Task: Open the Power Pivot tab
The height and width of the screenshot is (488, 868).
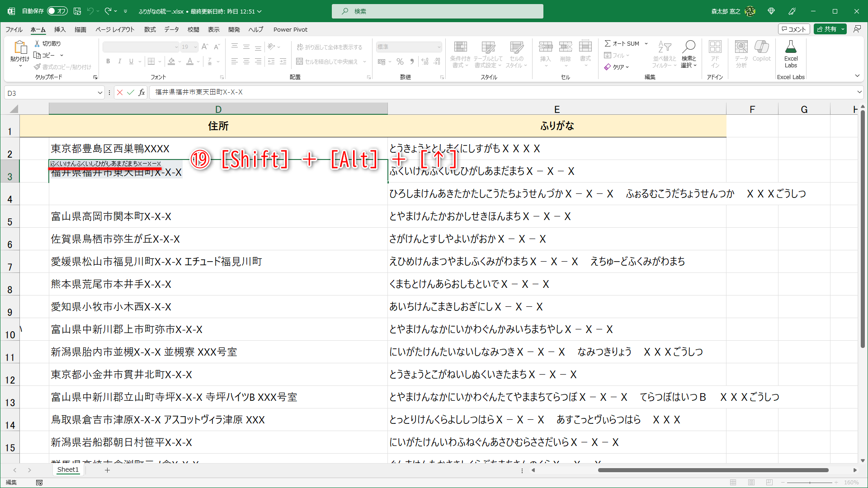Action: (x=290, y=29)
